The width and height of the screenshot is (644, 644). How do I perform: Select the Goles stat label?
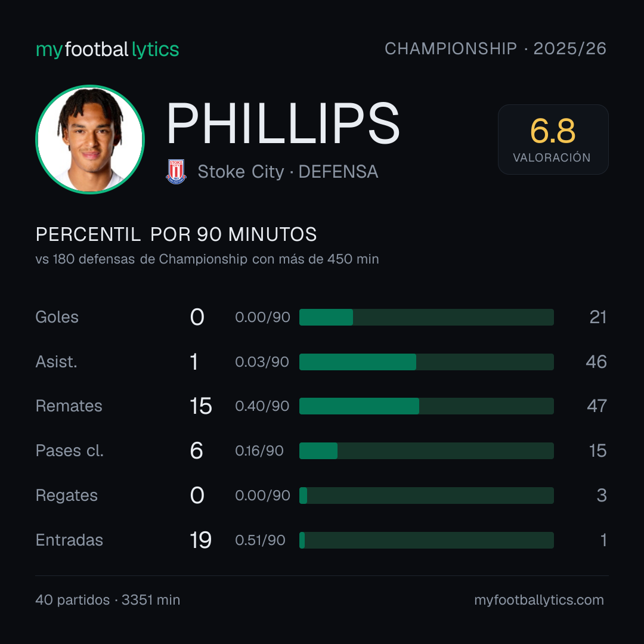pos(57,317)
